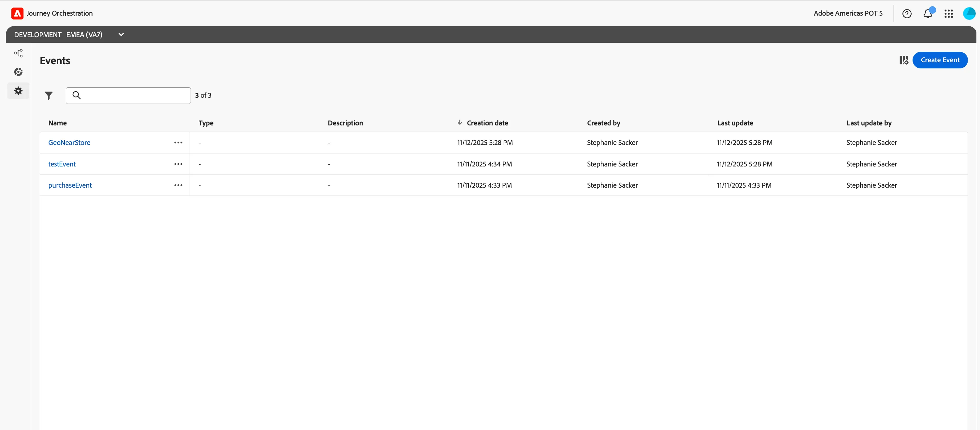
Task: Focus the events search field
Action: tap(128, 95)
